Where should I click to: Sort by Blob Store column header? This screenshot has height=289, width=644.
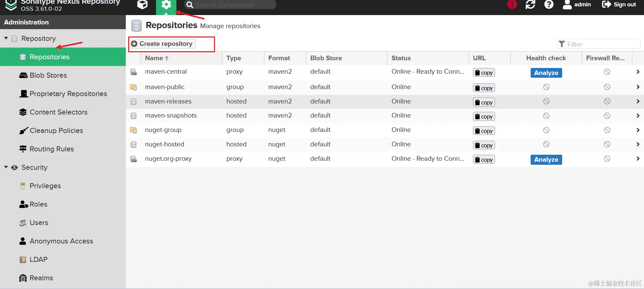[346, 58]
